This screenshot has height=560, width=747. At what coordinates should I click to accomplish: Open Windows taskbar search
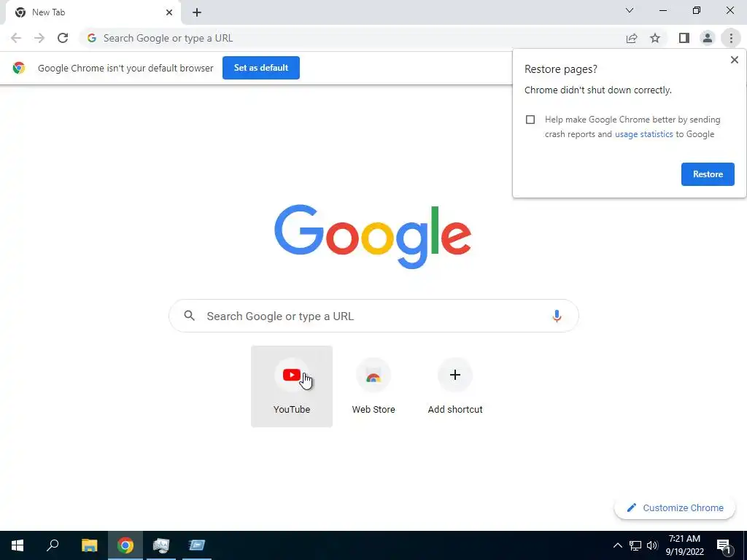click(x=53, y=545)
